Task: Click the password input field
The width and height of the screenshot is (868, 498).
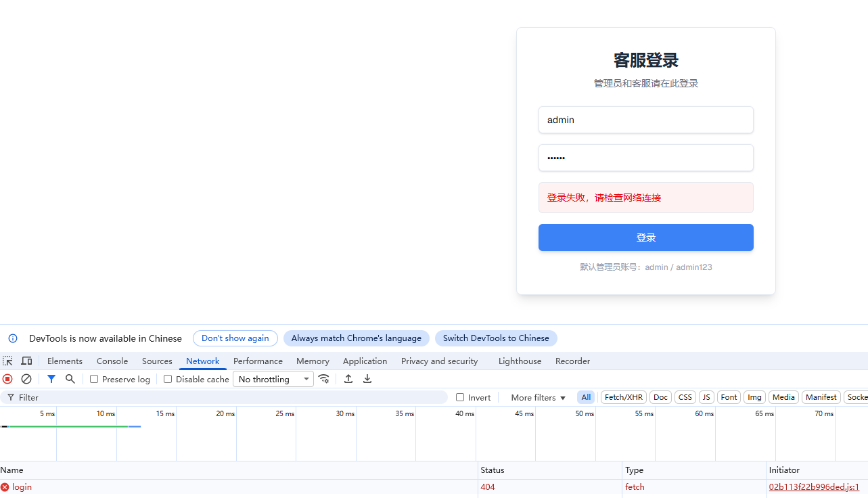Action: [x=646, y=158]
